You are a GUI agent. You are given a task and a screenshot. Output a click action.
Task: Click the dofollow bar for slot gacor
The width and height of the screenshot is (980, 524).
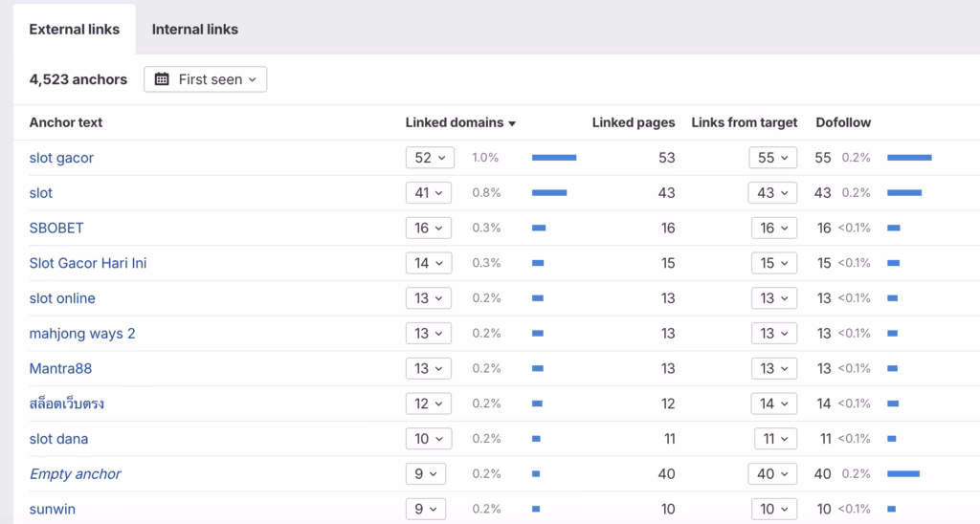[909, 158]
